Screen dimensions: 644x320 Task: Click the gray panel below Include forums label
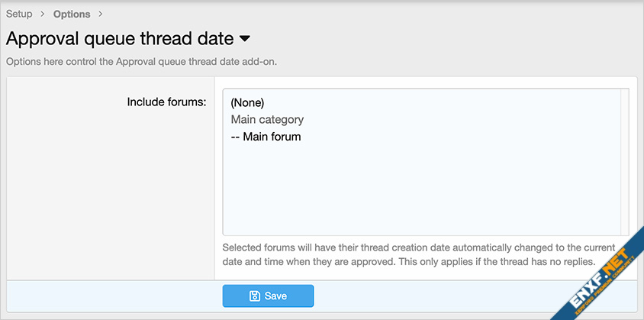tap(111, 199)
